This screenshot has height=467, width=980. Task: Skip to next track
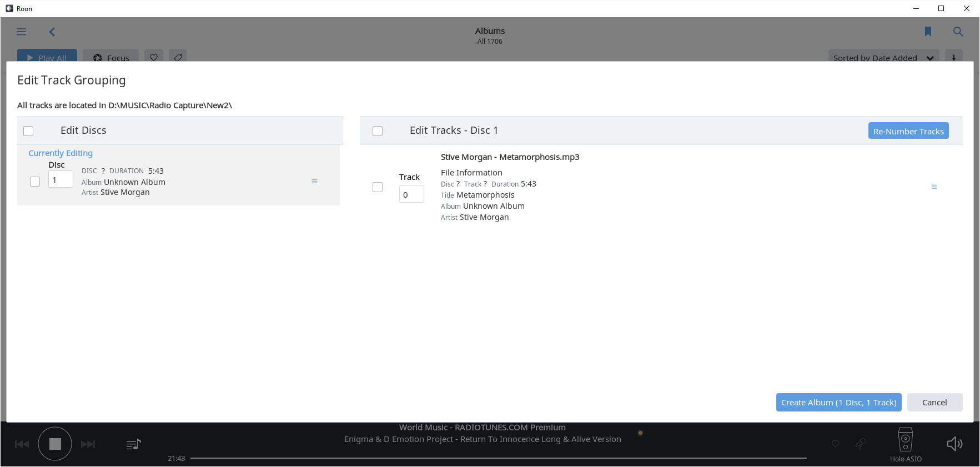point(88,444)
